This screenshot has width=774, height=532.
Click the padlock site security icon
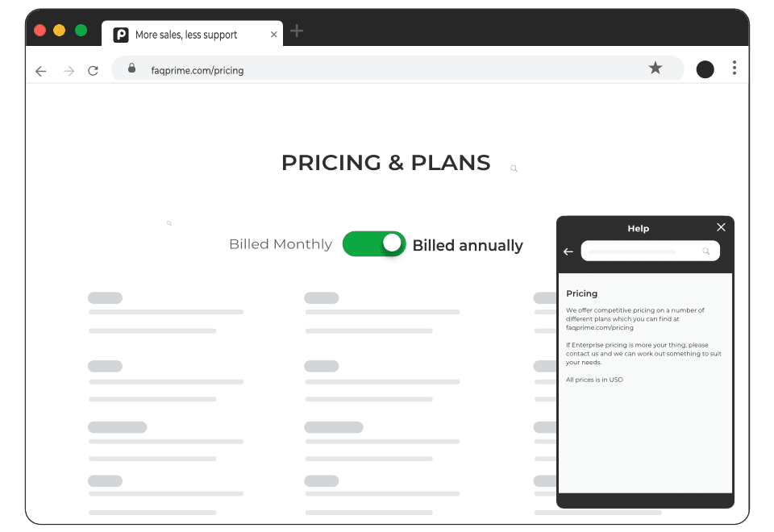point(131,68)
